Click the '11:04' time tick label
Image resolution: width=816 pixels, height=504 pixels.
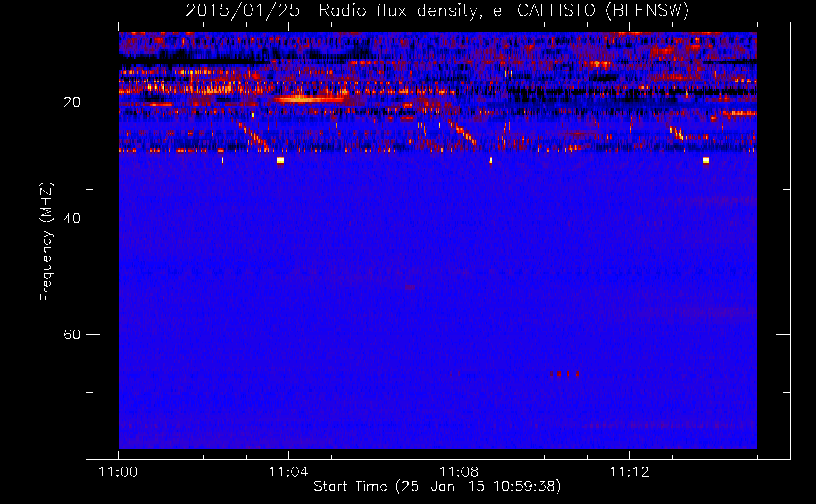pyautogui.click(x=288, y=472)
